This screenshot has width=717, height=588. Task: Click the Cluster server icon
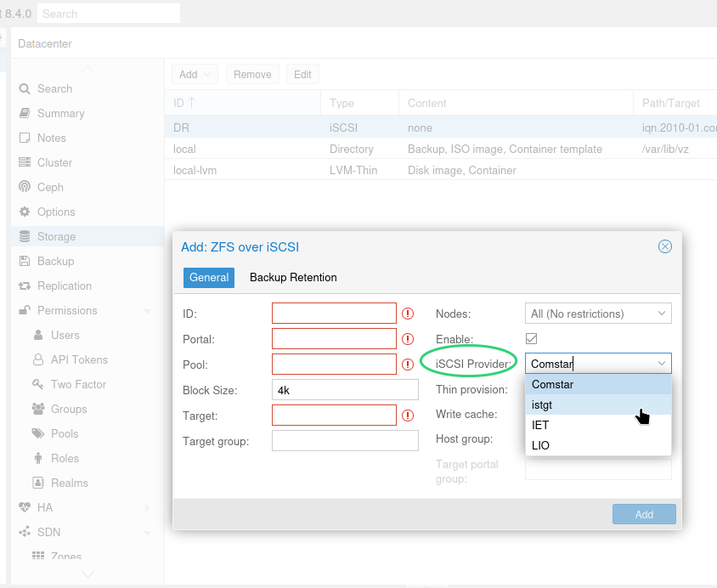pos(25,162)
